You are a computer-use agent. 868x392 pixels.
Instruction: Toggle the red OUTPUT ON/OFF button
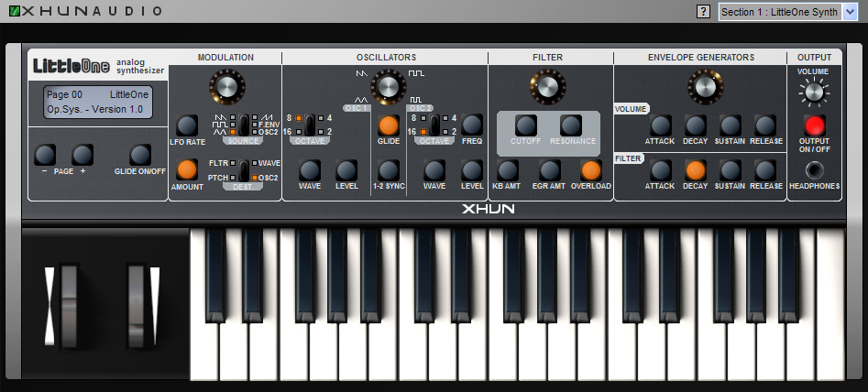814,125
